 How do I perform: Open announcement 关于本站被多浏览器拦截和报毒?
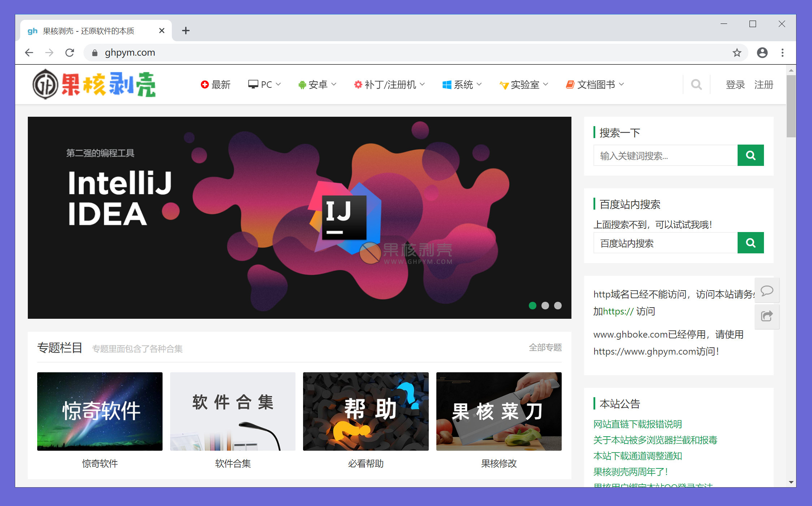coord(655,440)
